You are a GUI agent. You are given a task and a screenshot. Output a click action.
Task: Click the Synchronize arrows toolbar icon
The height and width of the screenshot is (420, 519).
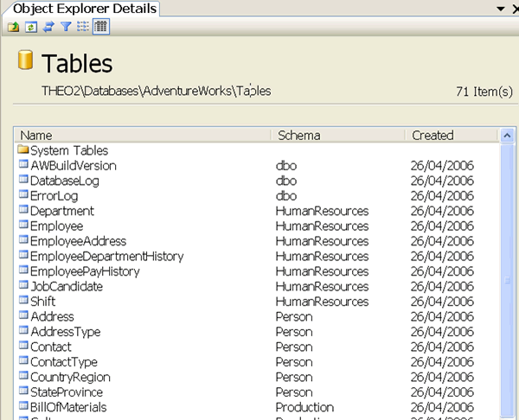click(x=48, y=27)
